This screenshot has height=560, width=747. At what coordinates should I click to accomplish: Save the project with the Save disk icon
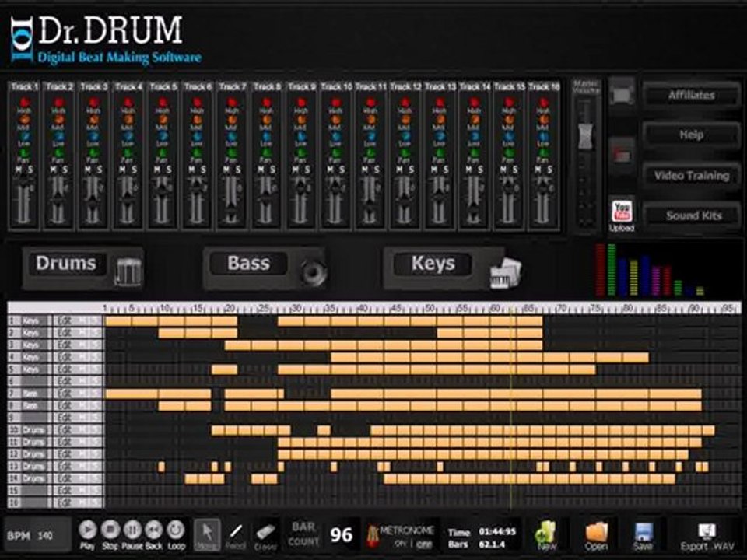coord(643,532)
